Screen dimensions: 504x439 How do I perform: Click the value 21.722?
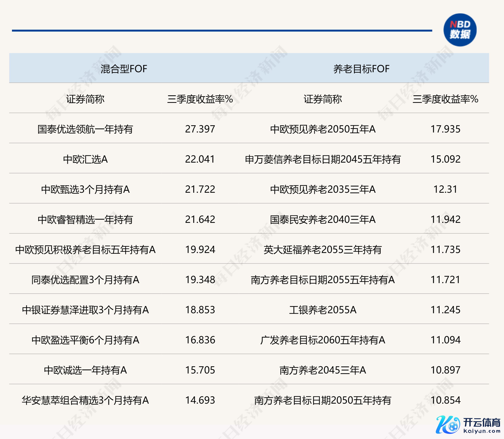pos(200,189)
